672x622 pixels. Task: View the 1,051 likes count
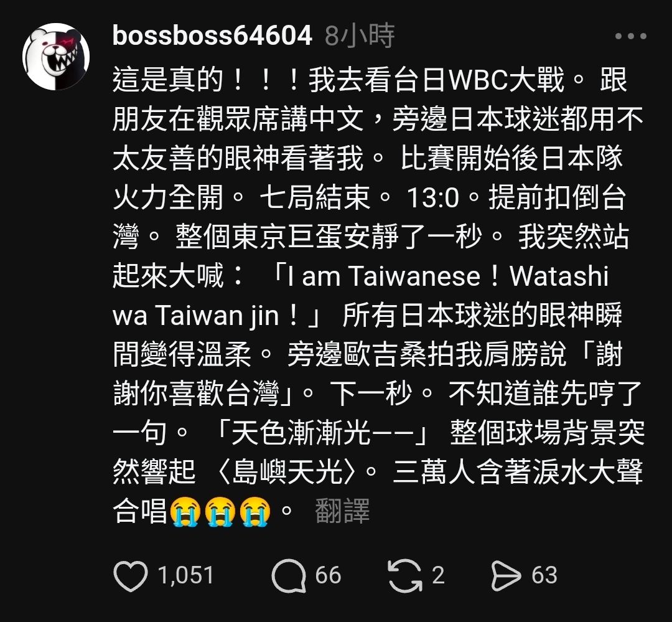click(185, 575)
